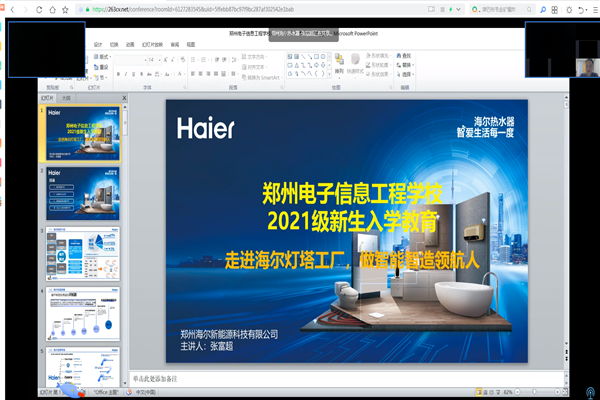Expand the shapes gallery in the ribbon

click(x=329, y=75)
